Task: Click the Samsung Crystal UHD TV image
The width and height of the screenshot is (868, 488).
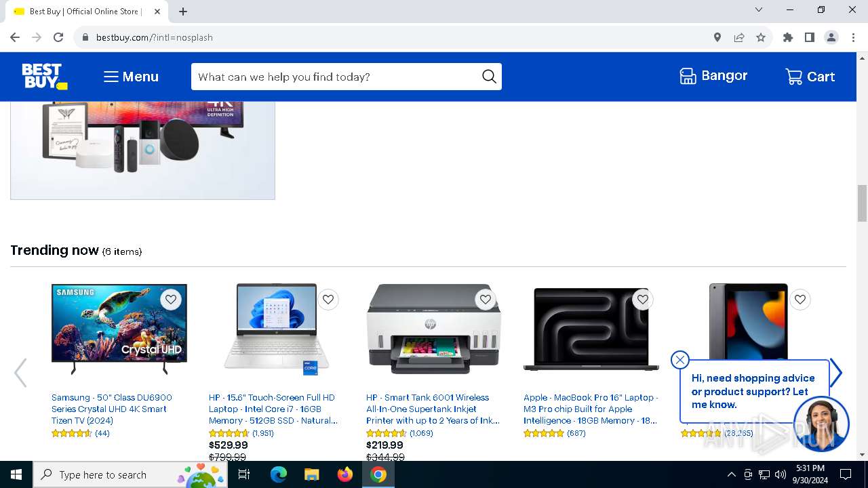Action: (119, 329)
